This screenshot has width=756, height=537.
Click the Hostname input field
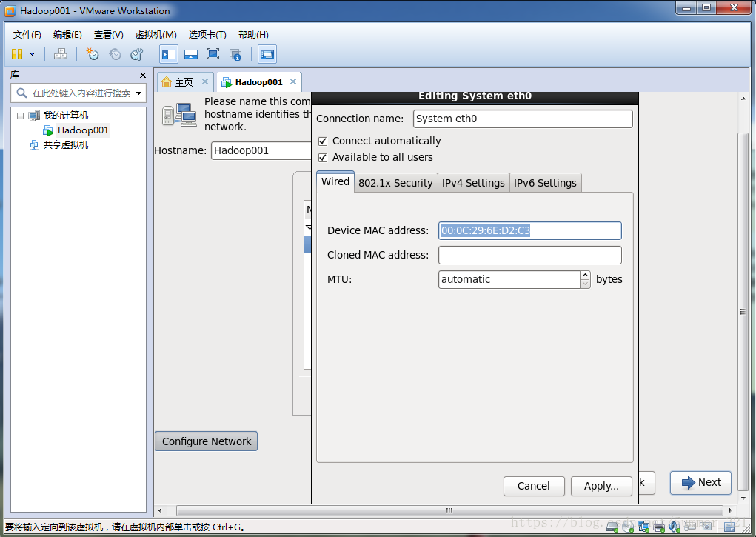(x=261, y=150)
